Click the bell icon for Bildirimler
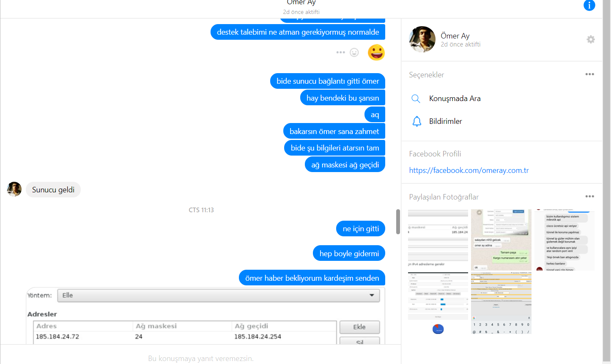 coord(416,121)
